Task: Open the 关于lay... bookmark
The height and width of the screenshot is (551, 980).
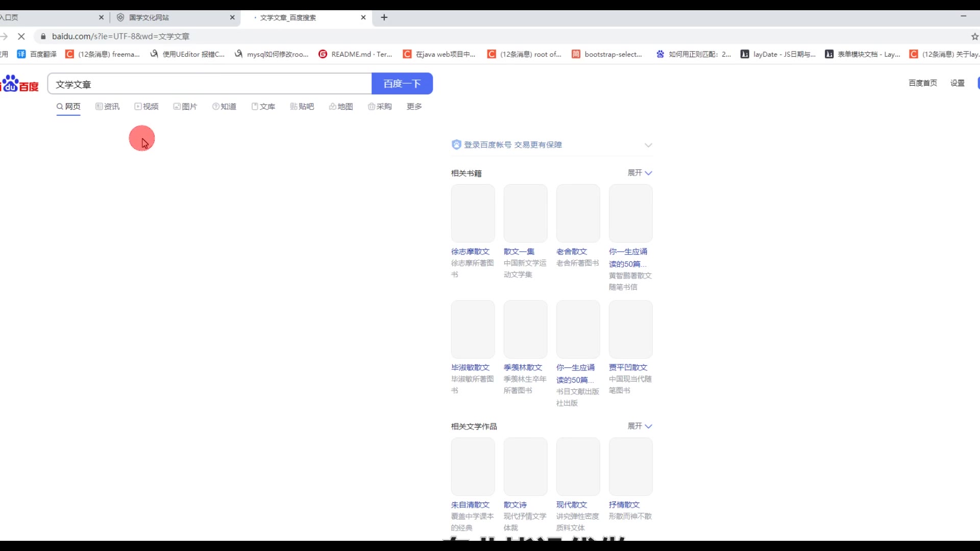Action: click(944, 54)
